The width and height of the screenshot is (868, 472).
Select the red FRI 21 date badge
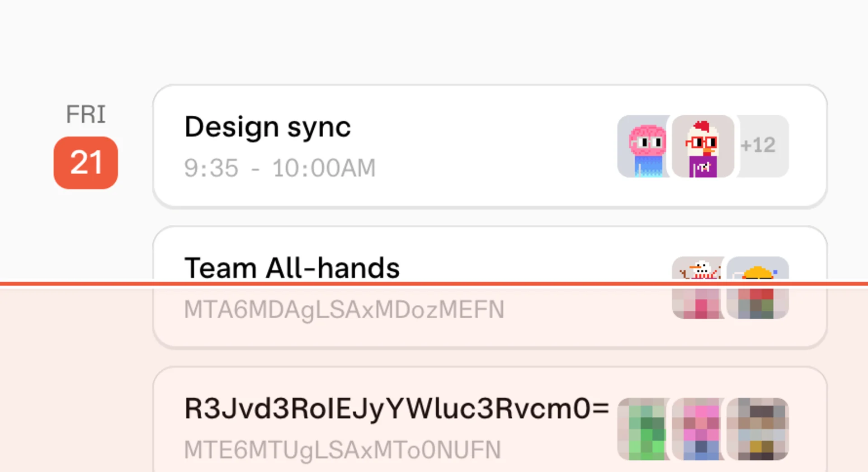tap(86, 163)
